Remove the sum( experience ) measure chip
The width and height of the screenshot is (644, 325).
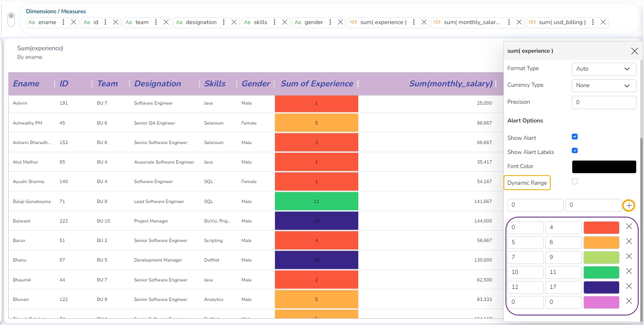424,22
